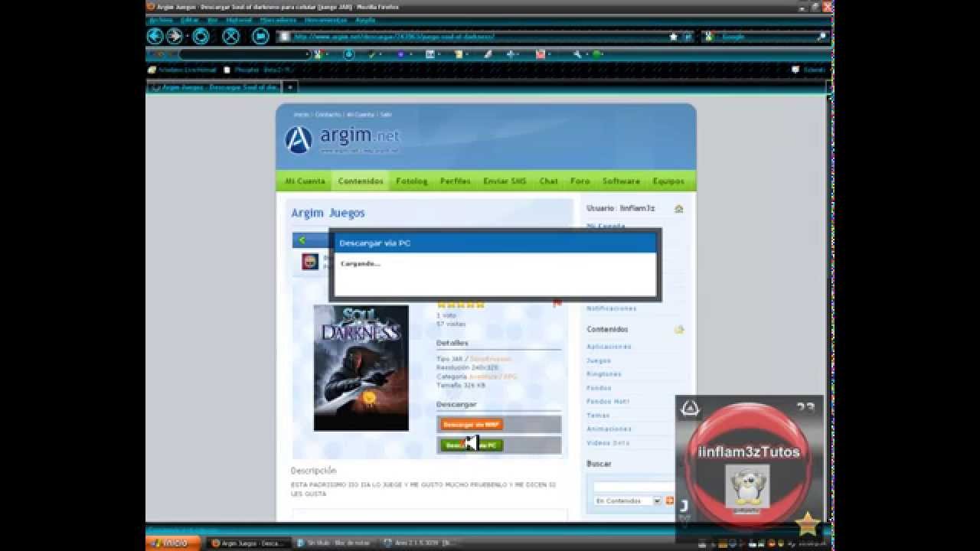Open the Soul of Darkness cover image

click(x=361, y=368)
